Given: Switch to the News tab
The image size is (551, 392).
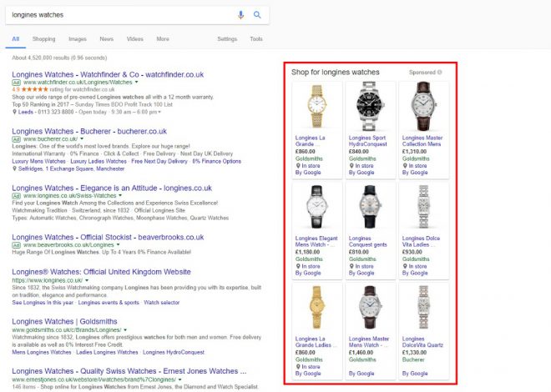Looking at the screenshot, I should (107, 39).
